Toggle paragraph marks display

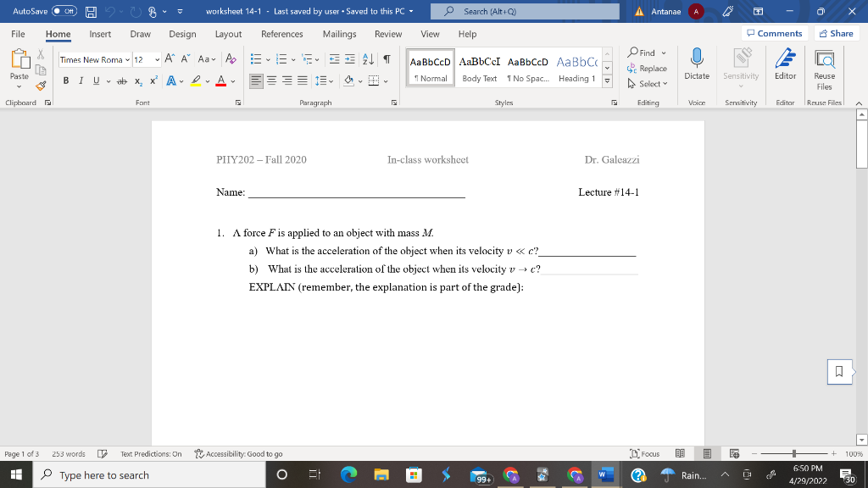[x=387, y=59]
